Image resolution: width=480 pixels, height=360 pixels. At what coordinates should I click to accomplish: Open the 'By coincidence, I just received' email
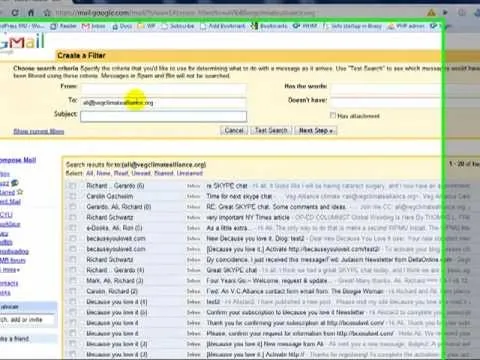click(x=328, y=260)
